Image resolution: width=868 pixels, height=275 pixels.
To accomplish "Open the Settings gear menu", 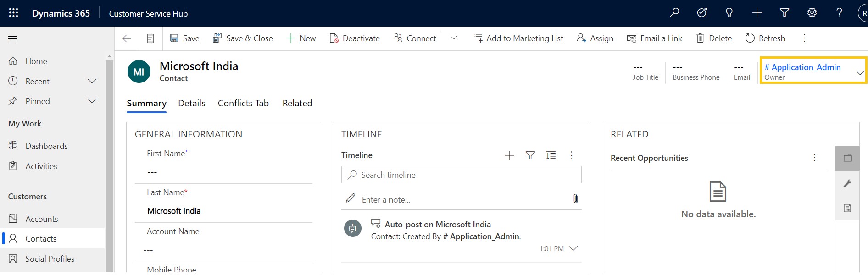I will coord(812,13).
